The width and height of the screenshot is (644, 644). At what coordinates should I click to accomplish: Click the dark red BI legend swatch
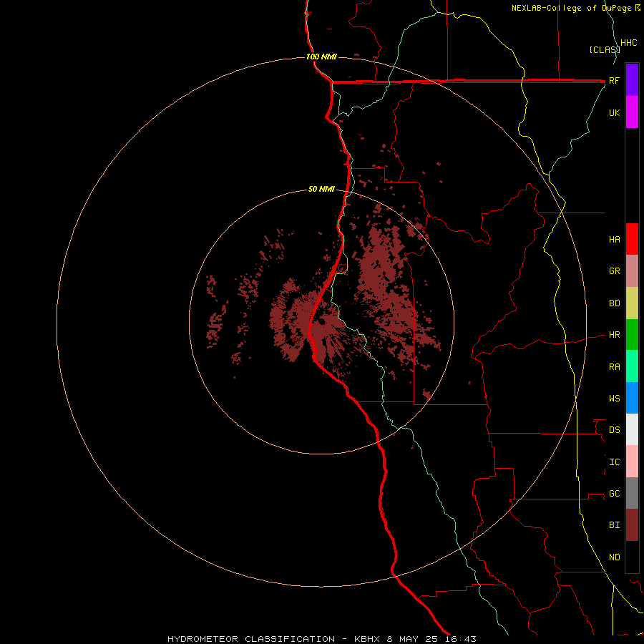click(632, 525)
